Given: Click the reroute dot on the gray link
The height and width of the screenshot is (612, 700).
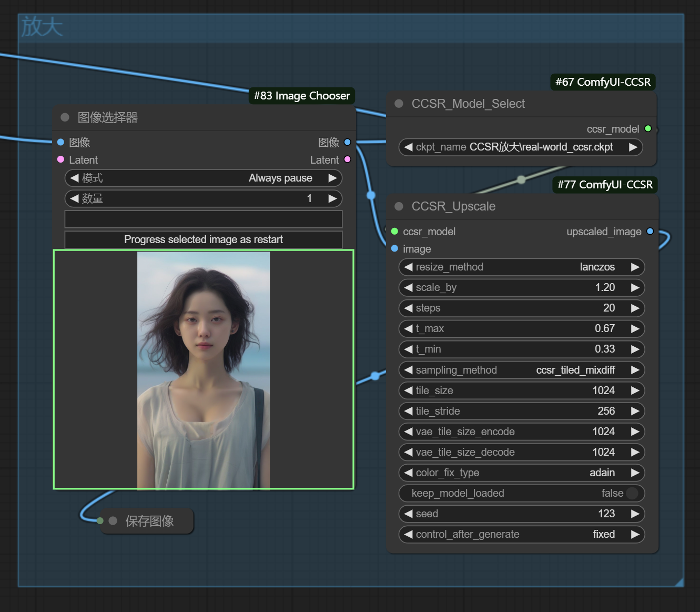Looking at the screenshot, I should 521,179.
